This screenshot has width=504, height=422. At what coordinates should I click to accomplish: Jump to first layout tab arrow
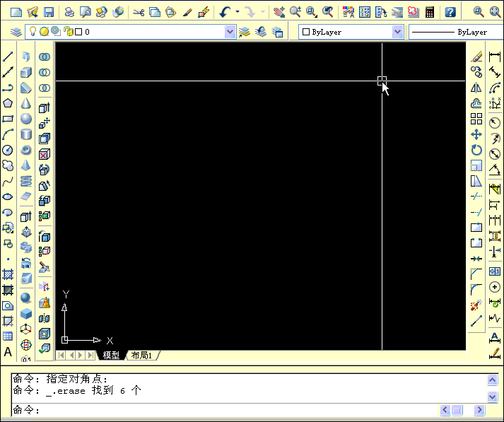pos(61,355)
